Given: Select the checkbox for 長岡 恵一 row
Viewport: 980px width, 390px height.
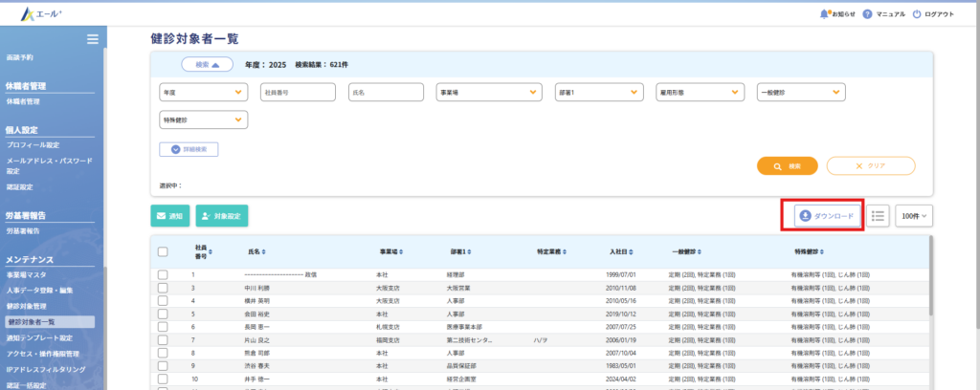Looking at the screenshot, I should coord(163,326).
